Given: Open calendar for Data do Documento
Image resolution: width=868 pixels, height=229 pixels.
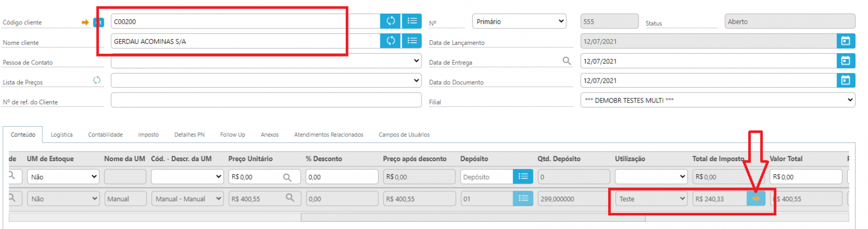Looking at the screenshot, I should tap(845, 80).
